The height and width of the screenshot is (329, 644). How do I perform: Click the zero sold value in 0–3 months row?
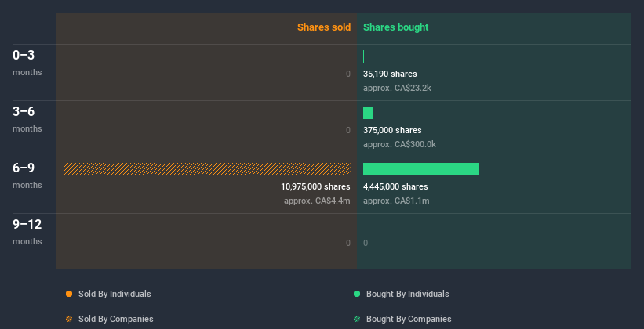(x=348, y=74)
